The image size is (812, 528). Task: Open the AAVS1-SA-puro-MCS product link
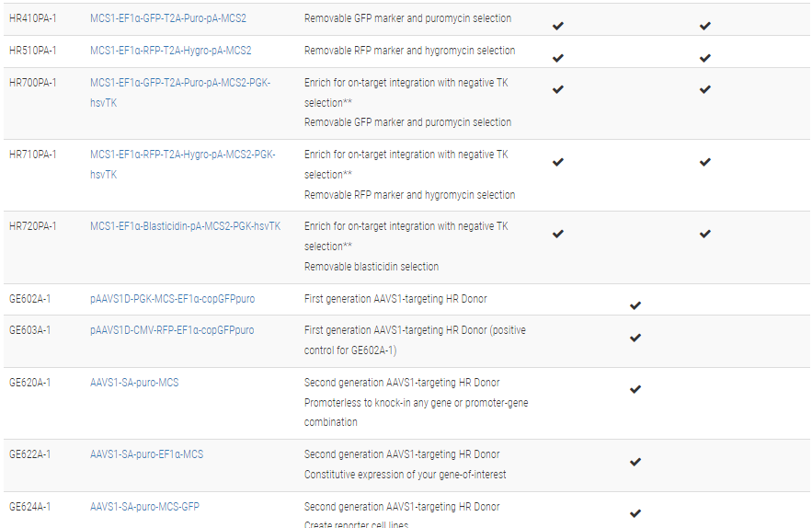click(134, 383)
